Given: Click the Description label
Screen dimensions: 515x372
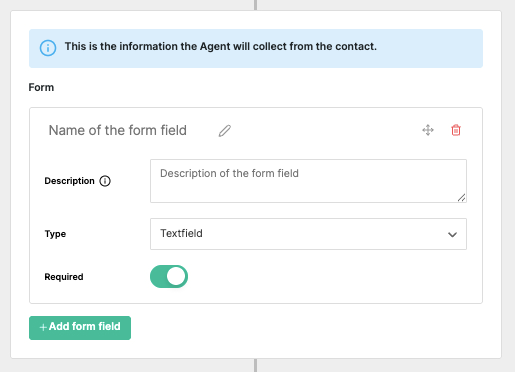Looking at the screenshot, I should pos(69,181).
